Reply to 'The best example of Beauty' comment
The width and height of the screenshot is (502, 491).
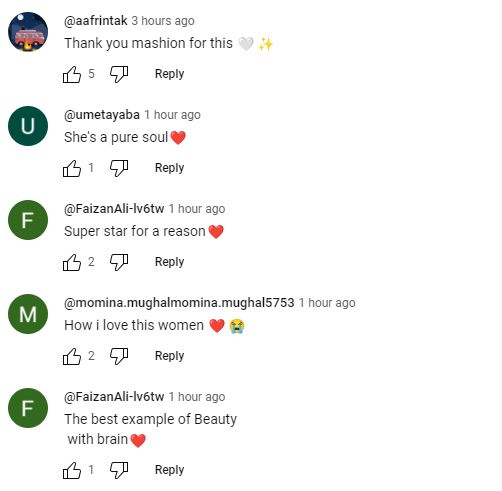(x=169, y=470)
